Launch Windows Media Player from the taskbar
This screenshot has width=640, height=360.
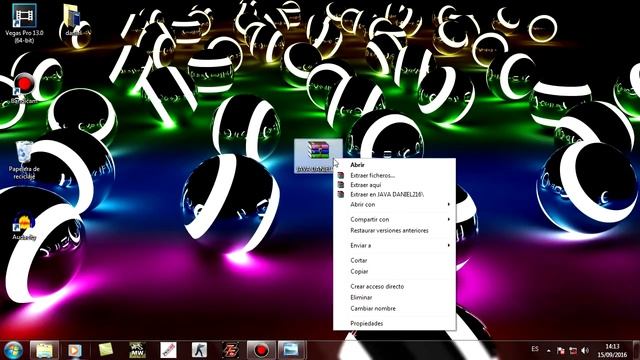[x=75, y=350]
